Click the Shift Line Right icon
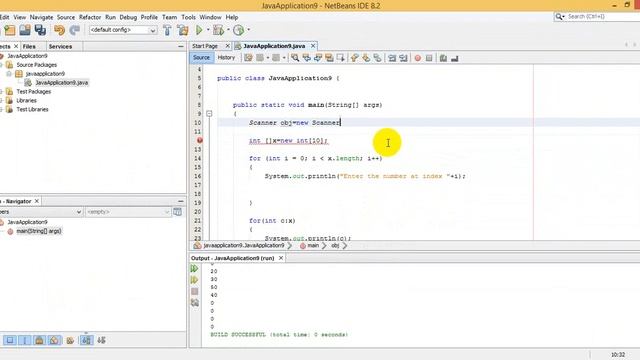 click(x=404, y=58)
